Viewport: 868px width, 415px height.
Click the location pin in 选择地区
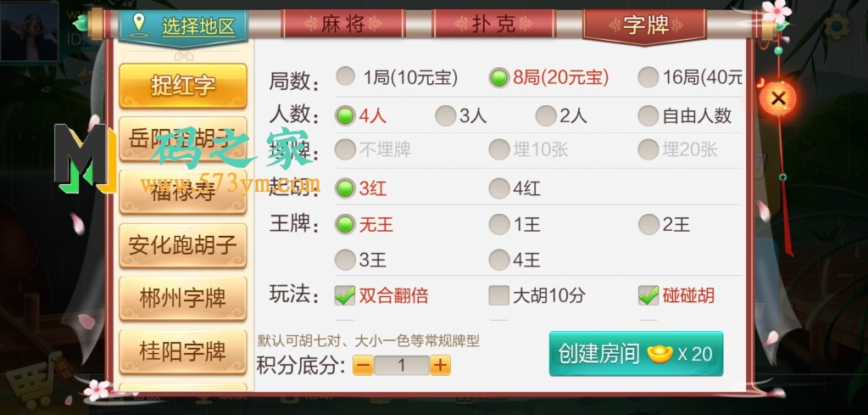[x=138, y=25]
